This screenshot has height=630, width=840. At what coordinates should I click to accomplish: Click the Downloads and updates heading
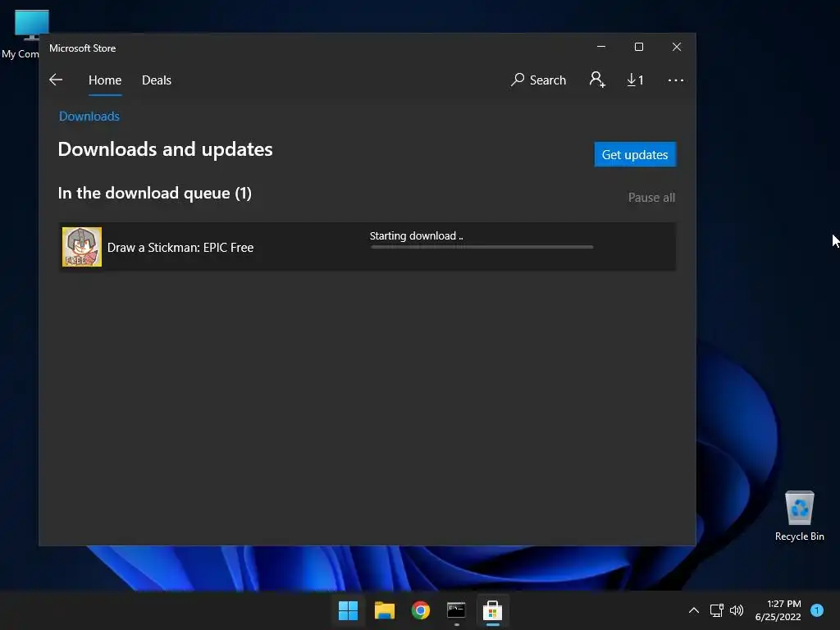click(x=165, y=149)
